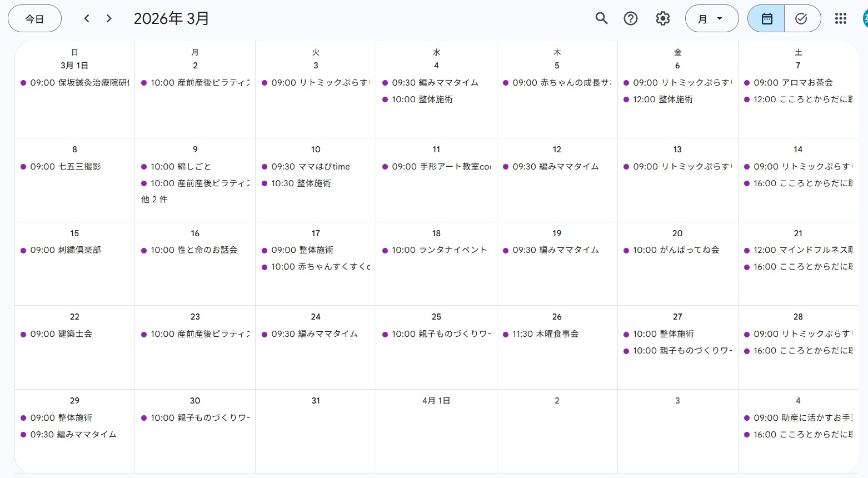Open the 11:30 木曜食事会 event
Image resolution: width=868 pixels, height=478 pixels.
pyautogui.click(x=545, y=334)
